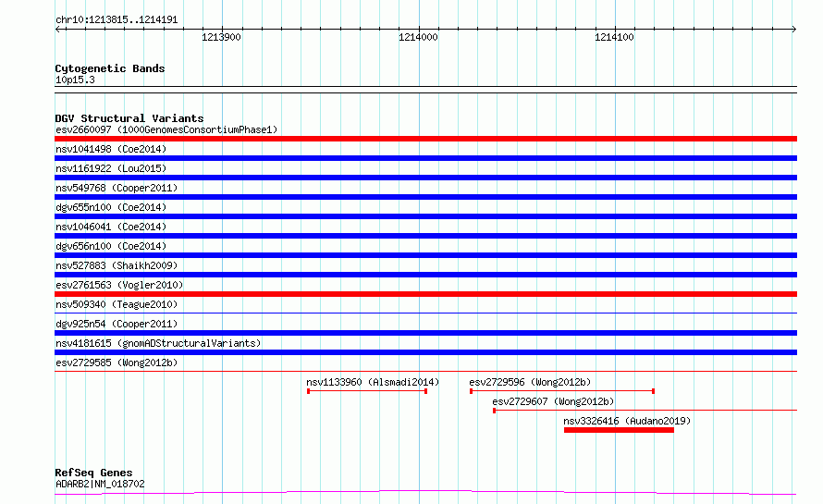Click the blue dgv655n100 variant bar
Screen dimensions: 823x504
pyautogui.click(x=425, y=216)
